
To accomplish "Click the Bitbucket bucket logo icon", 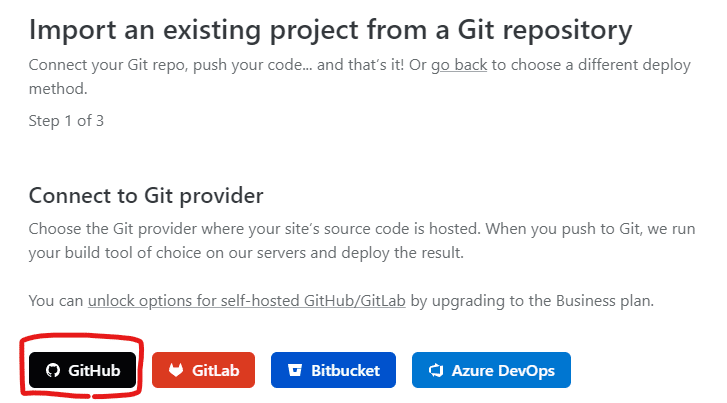I will 295,370.
